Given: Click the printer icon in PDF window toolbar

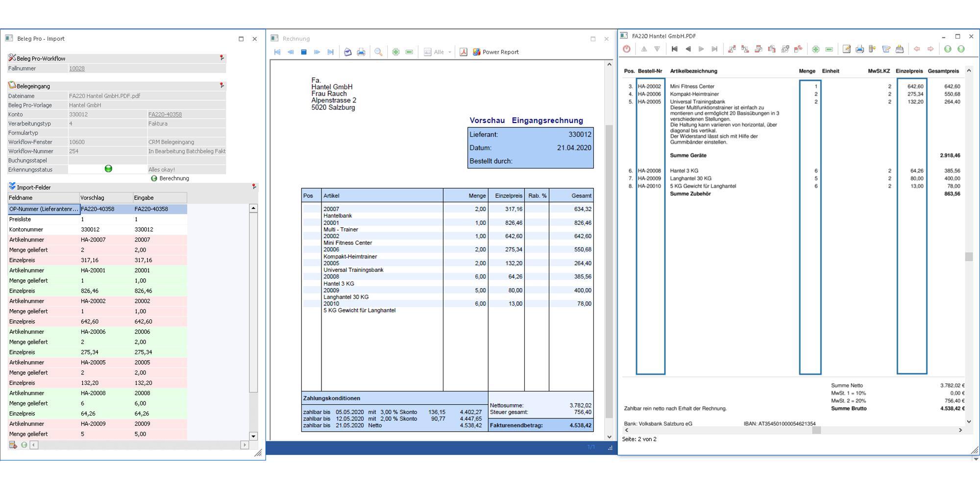Looking at the screenshot, I should (x=859, y=49).
